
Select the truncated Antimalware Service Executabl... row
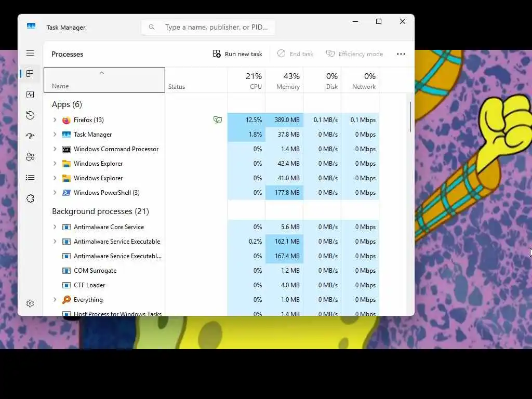(211, 256)
